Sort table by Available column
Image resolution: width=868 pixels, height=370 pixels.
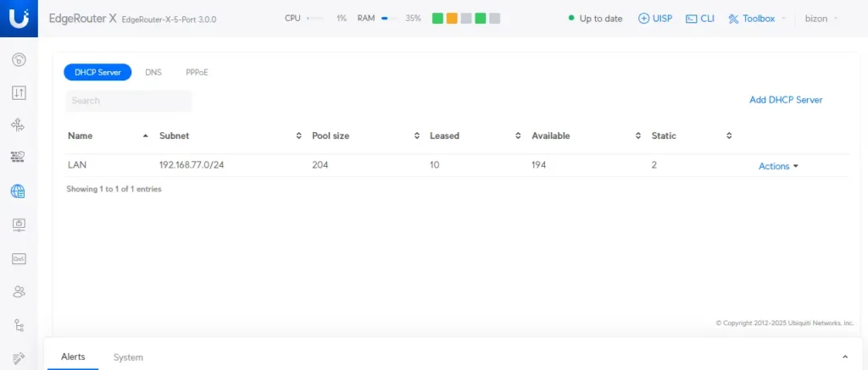587,135
